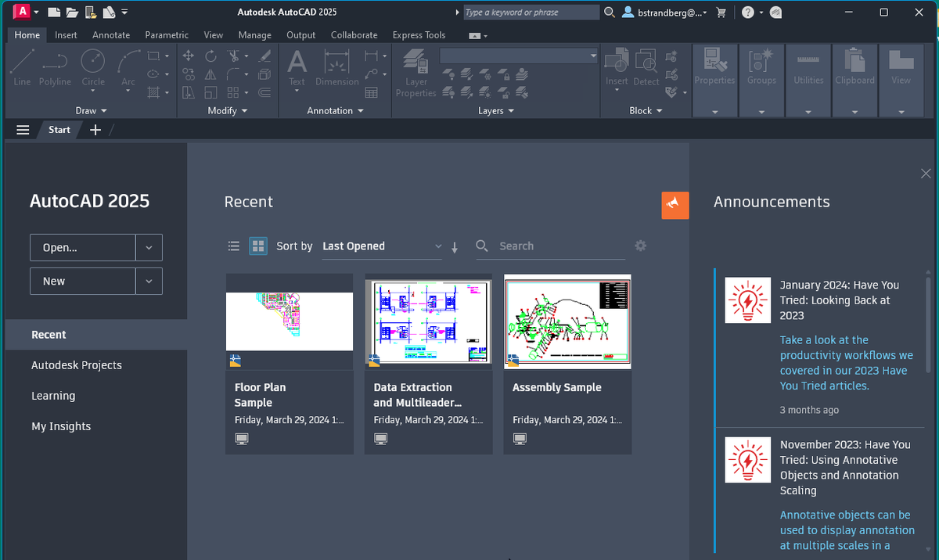Click the Table icon in Annotation panel
Image resolution: width=939 pixels, height=560 pixels.
pyautogui.click(x=372, y=92)
